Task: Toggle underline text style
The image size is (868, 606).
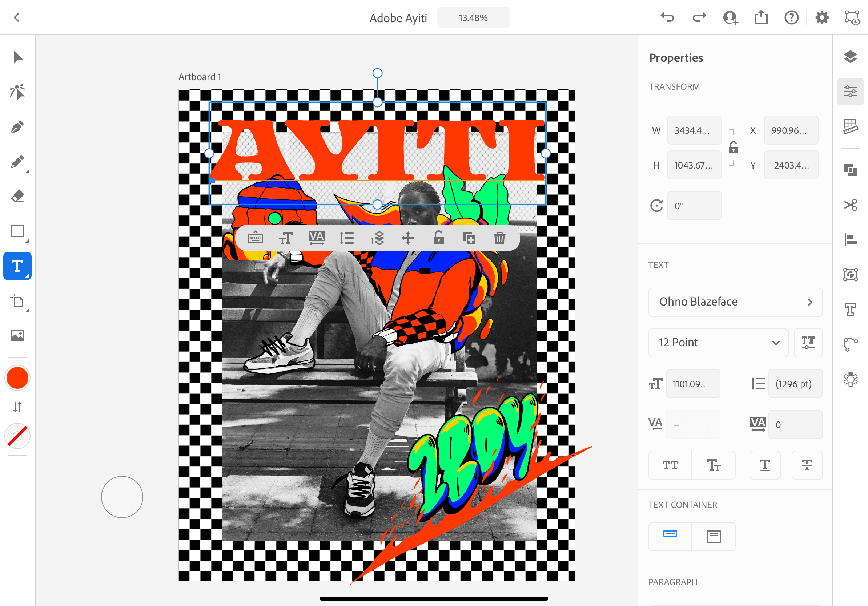Action: pos(765,465)
